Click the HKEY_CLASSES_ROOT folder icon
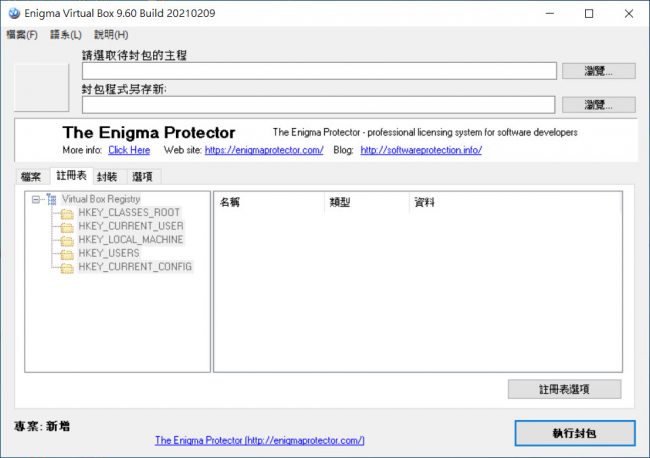Screen dimensions: 650x458 click(x=67, y=213)
